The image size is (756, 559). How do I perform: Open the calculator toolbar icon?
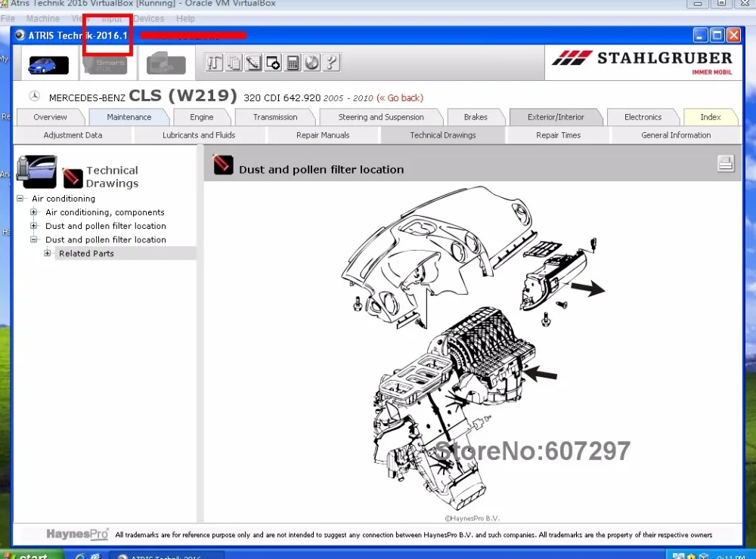(x=292, y=63)
